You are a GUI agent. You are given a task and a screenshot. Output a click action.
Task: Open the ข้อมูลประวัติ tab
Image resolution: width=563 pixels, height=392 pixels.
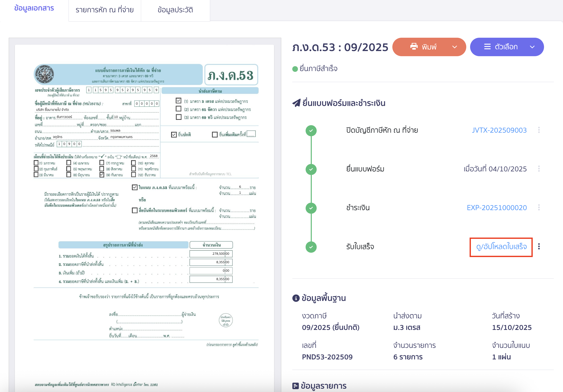[176, 10]
